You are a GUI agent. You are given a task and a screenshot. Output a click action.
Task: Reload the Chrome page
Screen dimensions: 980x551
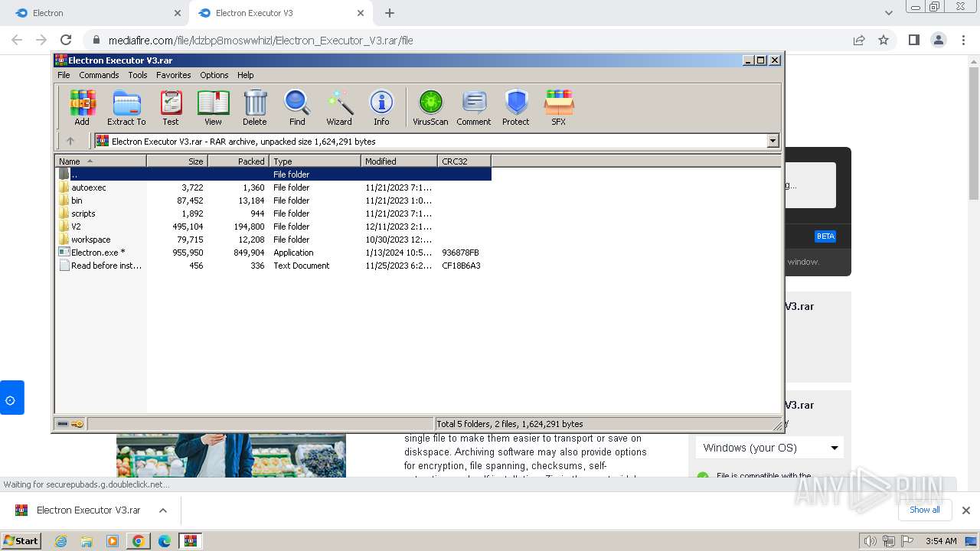point(66,40)
